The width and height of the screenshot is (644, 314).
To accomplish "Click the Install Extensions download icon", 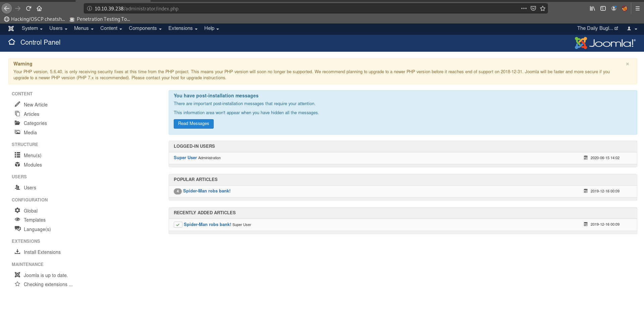I will click(17, 252).
